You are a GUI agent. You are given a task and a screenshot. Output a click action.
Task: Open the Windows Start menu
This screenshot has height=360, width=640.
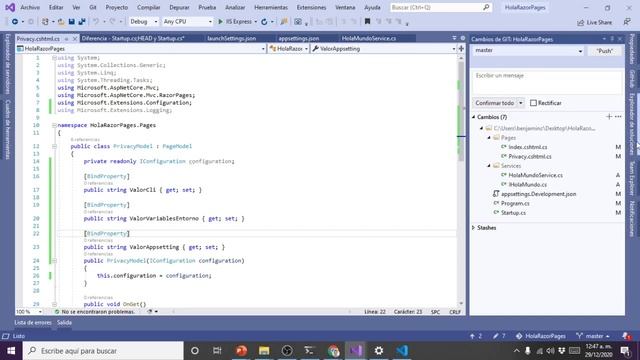point(11,351)
